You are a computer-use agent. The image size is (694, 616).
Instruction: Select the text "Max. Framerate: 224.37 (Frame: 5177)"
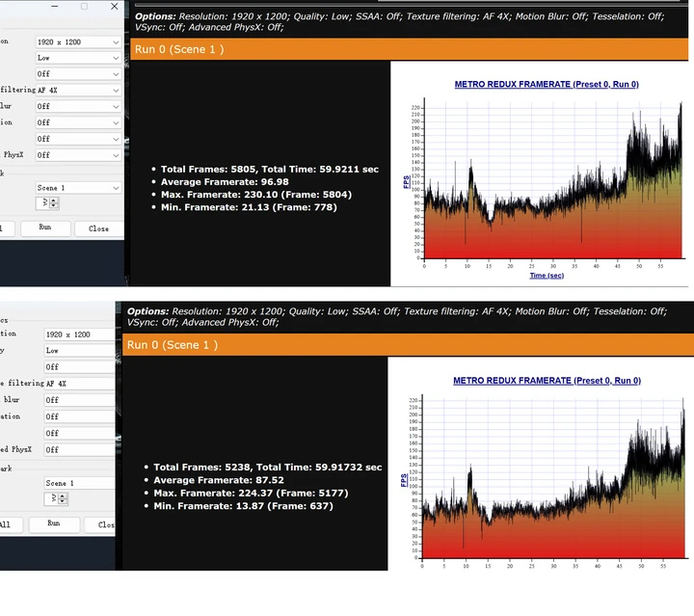pyautogui.click(x=251, y=493)
